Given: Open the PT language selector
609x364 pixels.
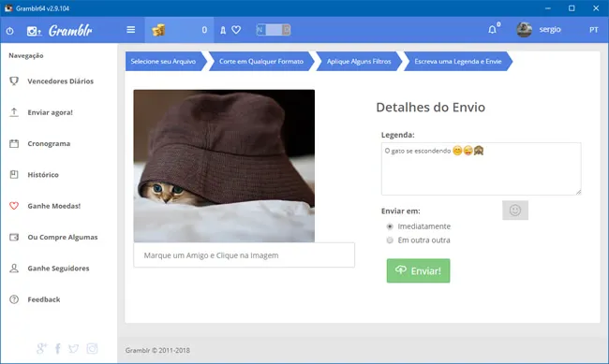Looking at the screenshot, I should tap(593, 30).
